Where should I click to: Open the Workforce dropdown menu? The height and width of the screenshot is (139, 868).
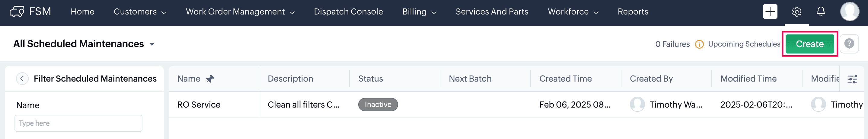[573, 12]
